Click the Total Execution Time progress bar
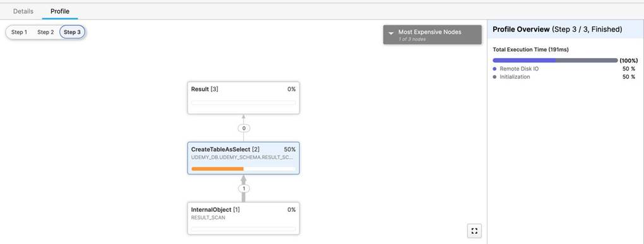 point(555,61)
